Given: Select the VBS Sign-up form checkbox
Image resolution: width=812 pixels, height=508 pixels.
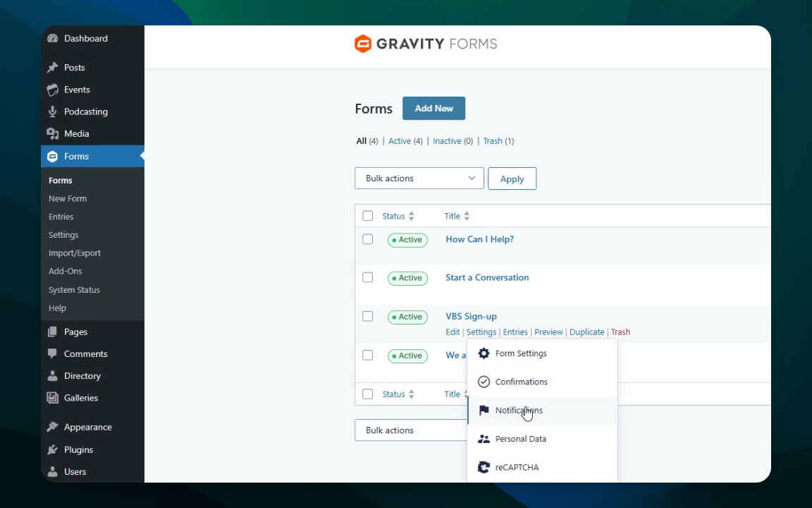Looking at the screenshot, I should (x=368, y=316).
